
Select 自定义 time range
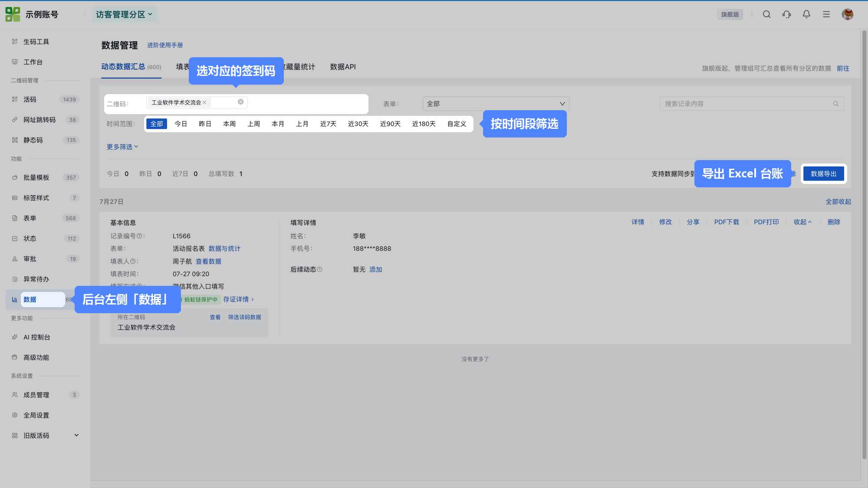pyautogui.click(x=457, y=124)
